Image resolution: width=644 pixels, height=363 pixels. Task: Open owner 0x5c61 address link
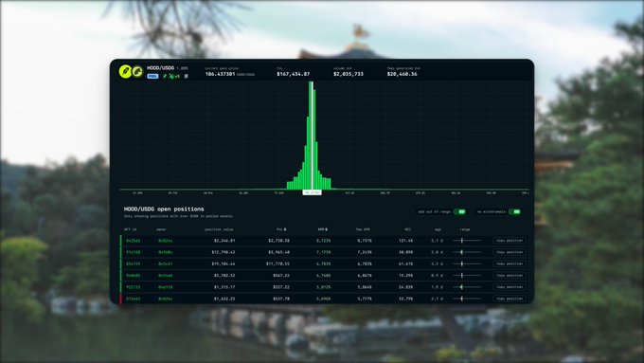pyautogui.click(x=165, y=263)
